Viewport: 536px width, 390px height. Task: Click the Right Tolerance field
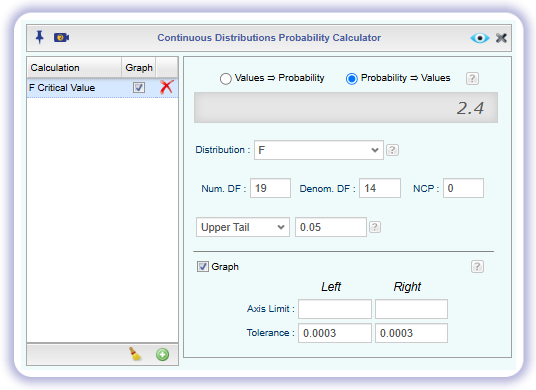point(411,333)
